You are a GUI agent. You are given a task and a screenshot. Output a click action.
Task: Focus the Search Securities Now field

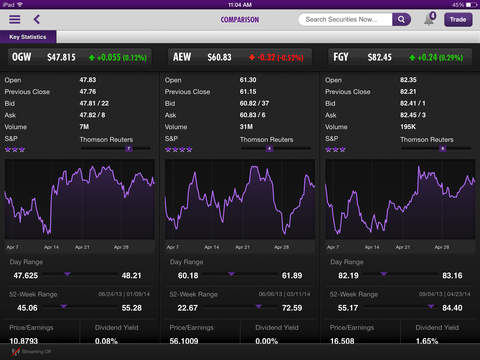pyautogui.click(x=345, y=20)
